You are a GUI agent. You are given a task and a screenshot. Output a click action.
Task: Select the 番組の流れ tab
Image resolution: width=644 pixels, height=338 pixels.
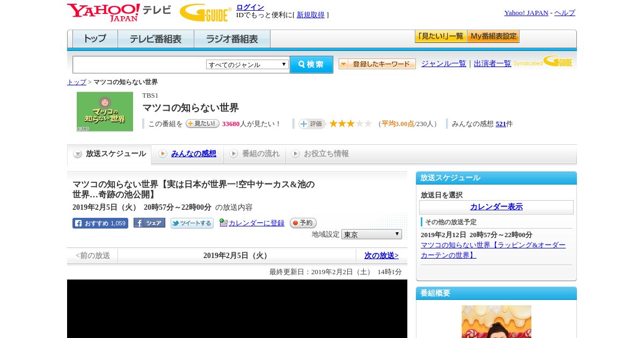click(254, 154)
